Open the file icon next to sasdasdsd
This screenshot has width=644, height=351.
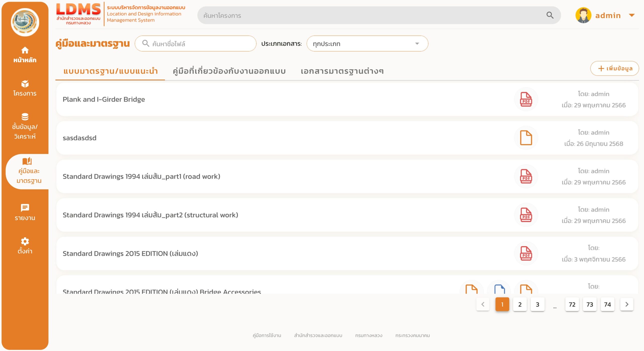526,138
